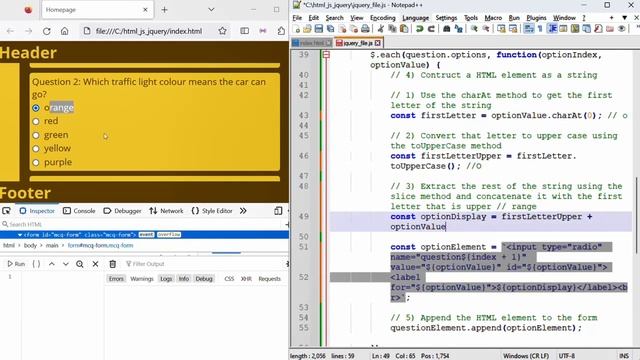Go to Firefox home page
Viewport: 640px width, 360px height.
coord(64,31)
